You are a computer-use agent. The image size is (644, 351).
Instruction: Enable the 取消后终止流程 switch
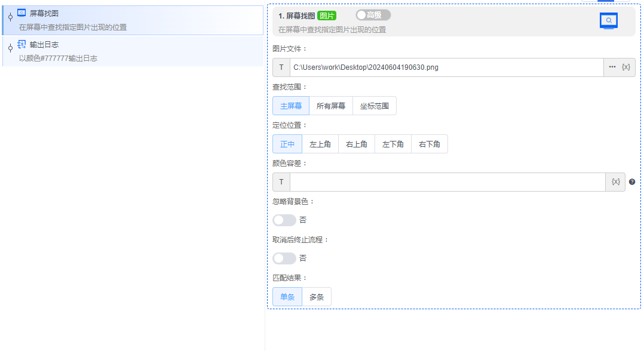pos(284,258)
